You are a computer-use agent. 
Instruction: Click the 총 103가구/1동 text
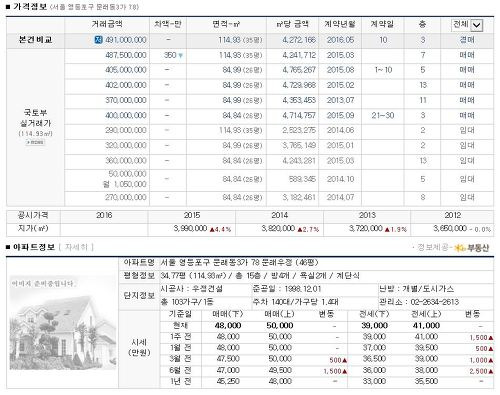(187, 302)
